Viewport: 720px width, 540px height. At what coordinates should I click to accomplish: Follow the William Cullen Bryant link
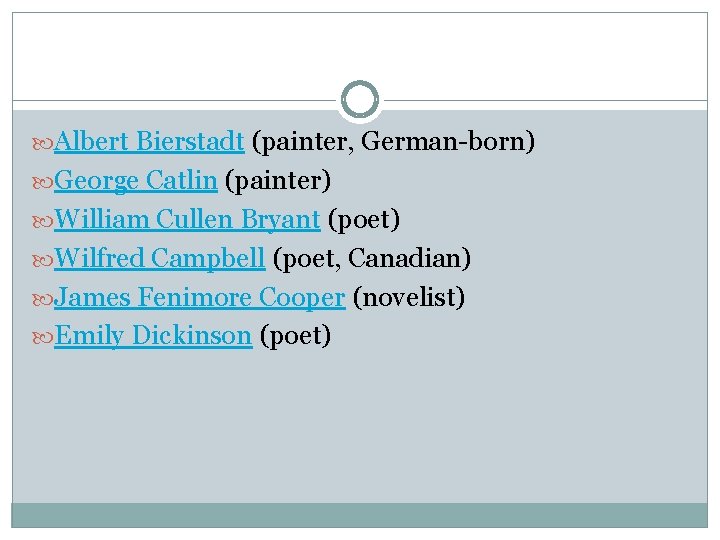pos(187,219)
